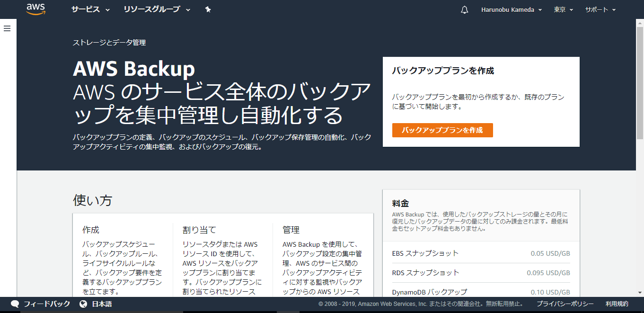Click the AWS Backup title heading
This screenshot has height=313, width=644.
pos(134,69)
